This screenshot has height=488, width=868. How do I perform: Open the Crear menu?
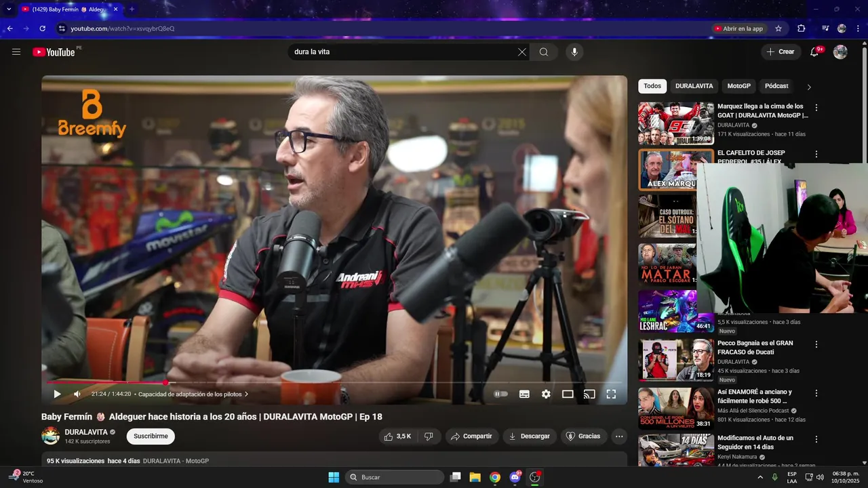pyautogui.click(x=781, y=52)
